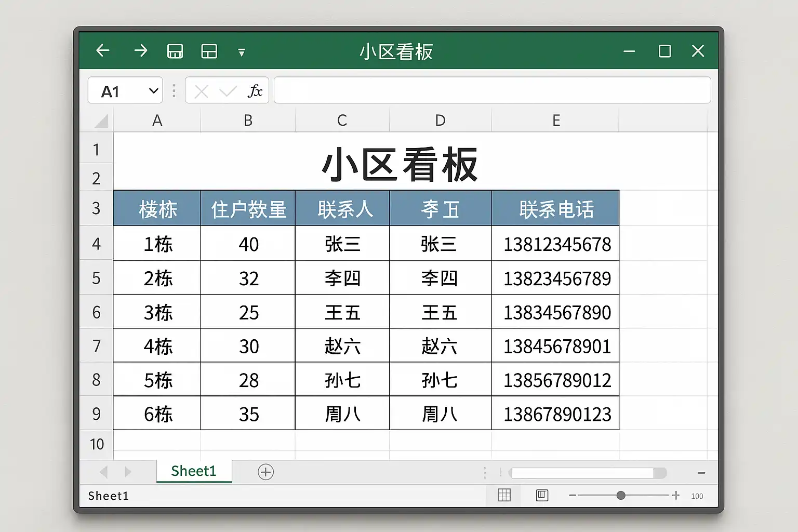Click the confirm checkmark in formula bar

228,92
